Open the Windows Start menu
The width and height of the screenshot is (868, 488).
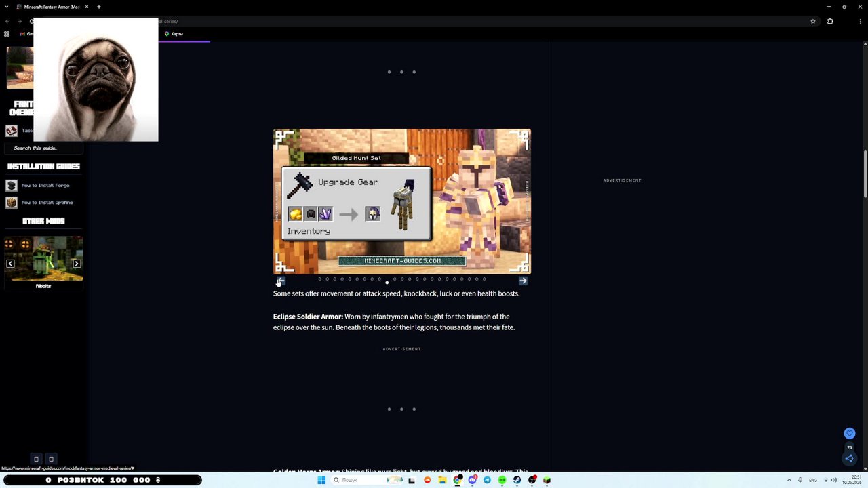(x=321, y=480)
